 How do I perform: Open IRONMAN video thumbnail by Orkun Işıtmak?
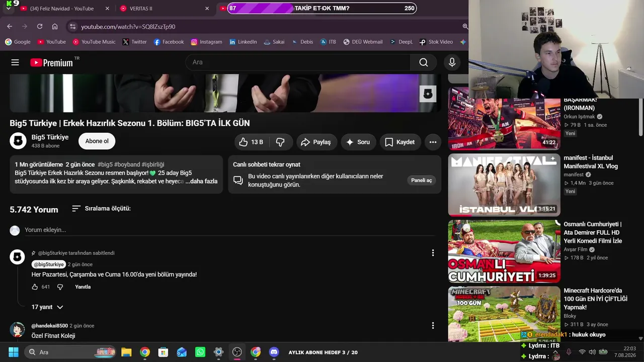point(504,119)
